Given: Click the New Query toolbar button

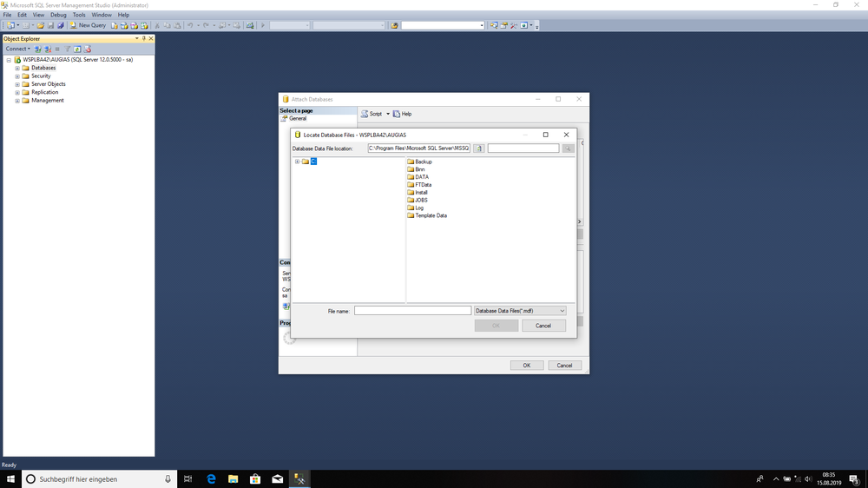Looking at the screenshot, I should 88,25.
